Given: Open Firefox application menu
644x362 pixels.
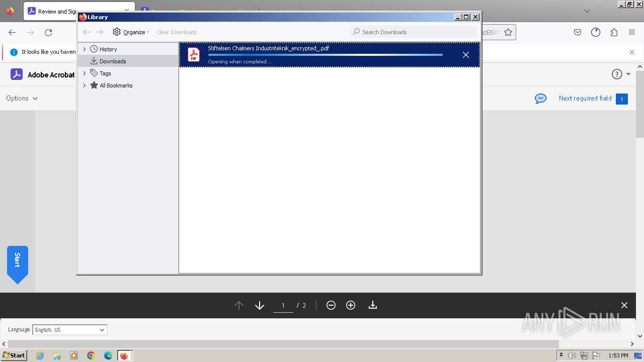Looking at the screenshot, I should [x=632, y=32].
